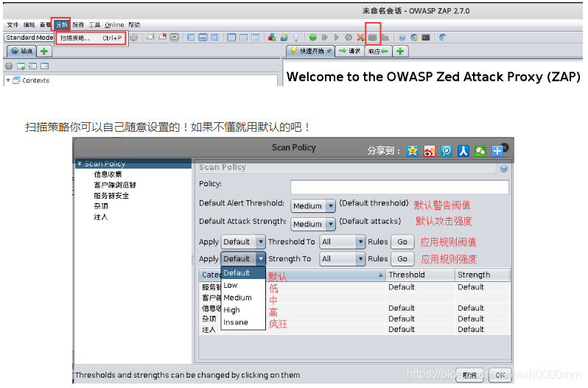Viewport: 588px width, 388px height.
Task: Choose Insane from the strength dropdown list
Action: click(x=243, y=322)
